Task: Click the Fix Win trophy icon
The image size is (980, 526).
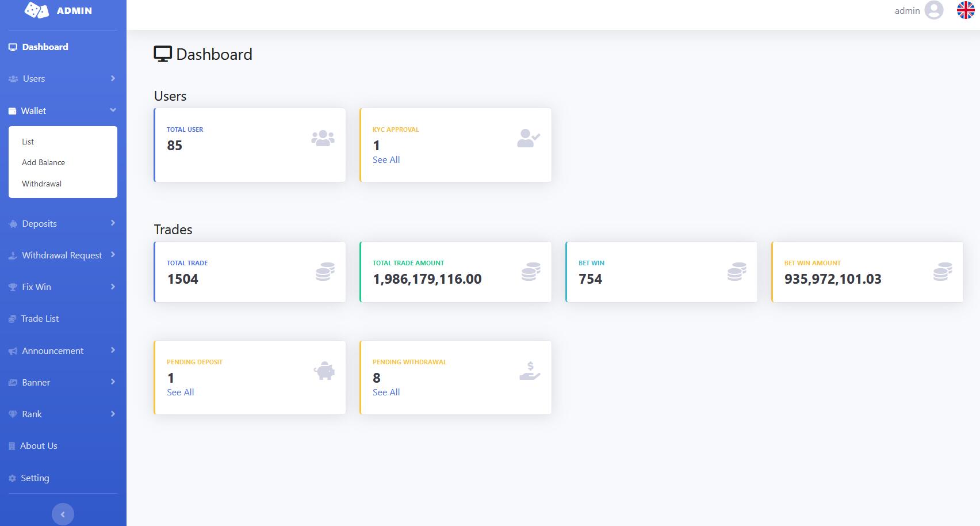Action: click(13, 287)
